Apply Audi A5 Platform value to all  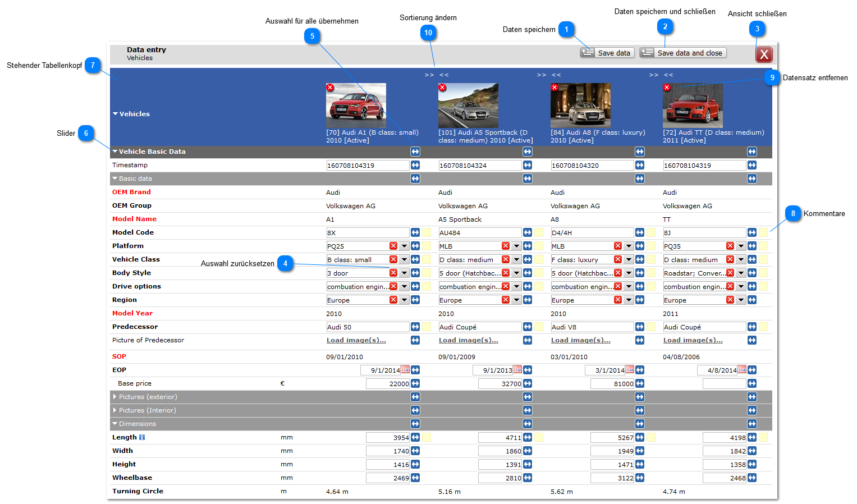coord(528,246)
